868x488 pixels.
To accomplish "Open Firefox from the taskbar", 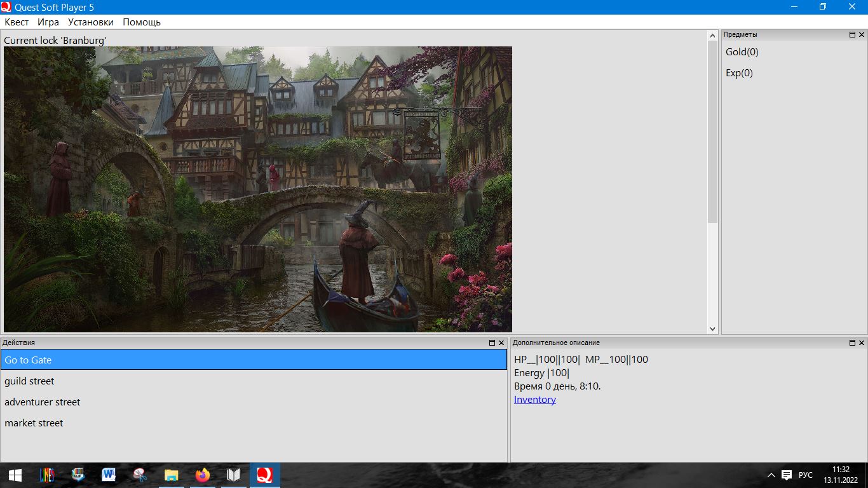I will click(203, 475).
